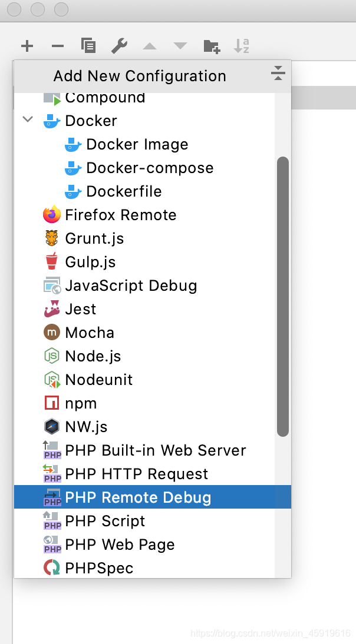Viewport: 356px width, 644px height.
Task: Select the Jest configuration type
Action: tap(80, 308)
